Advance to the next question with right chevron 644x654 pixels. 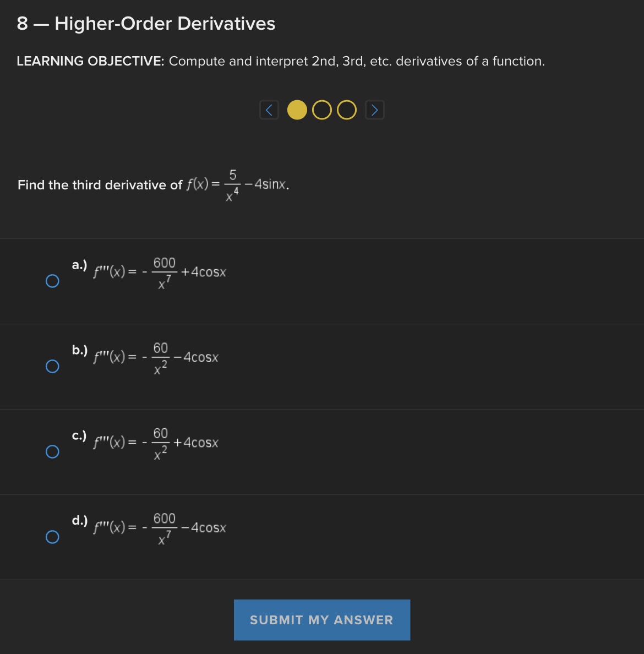[374, 110]
